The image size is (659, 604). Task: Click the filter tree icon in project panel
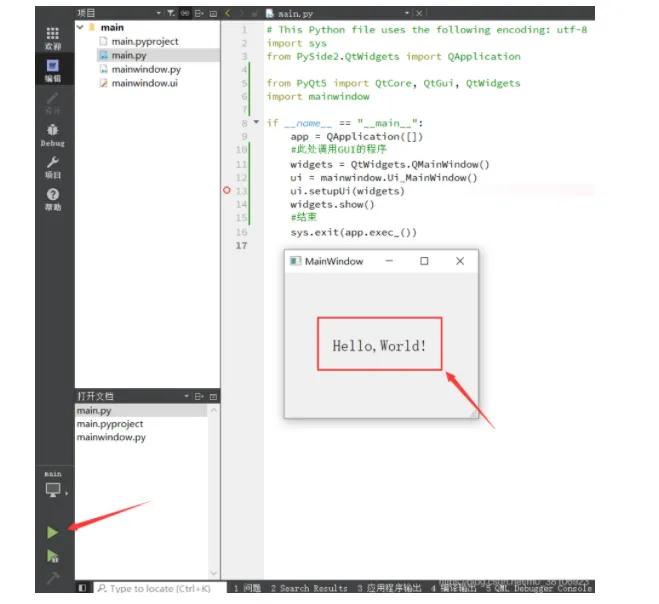point(171,13)
